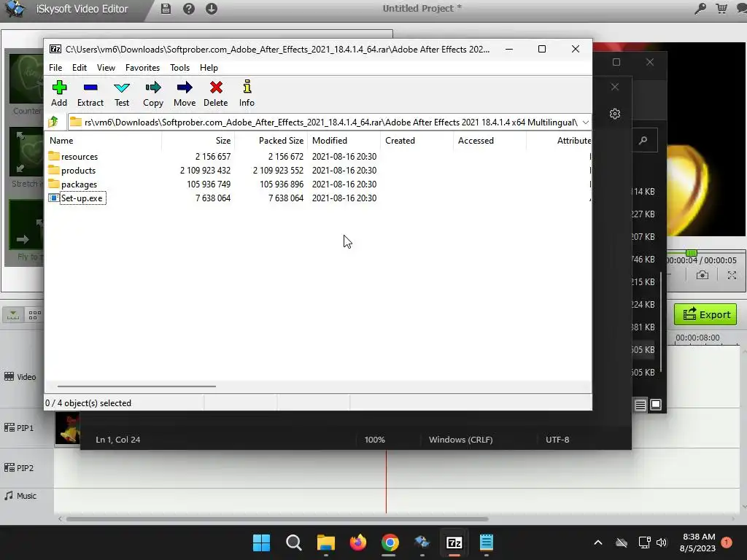Image resolution: width=747 pixels, height=560 pixels.
Task: Take snapshot with camera icon in preview
Action: tap(703, 275)
